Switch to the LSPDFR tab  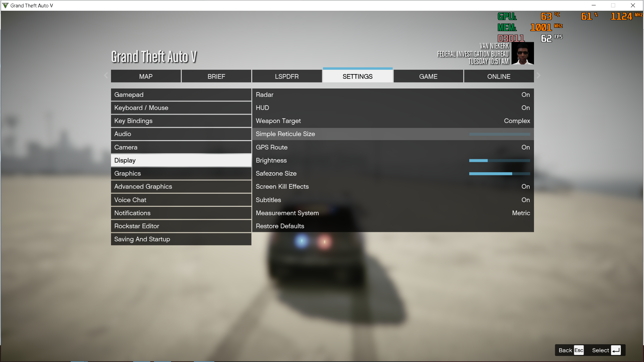287,76
